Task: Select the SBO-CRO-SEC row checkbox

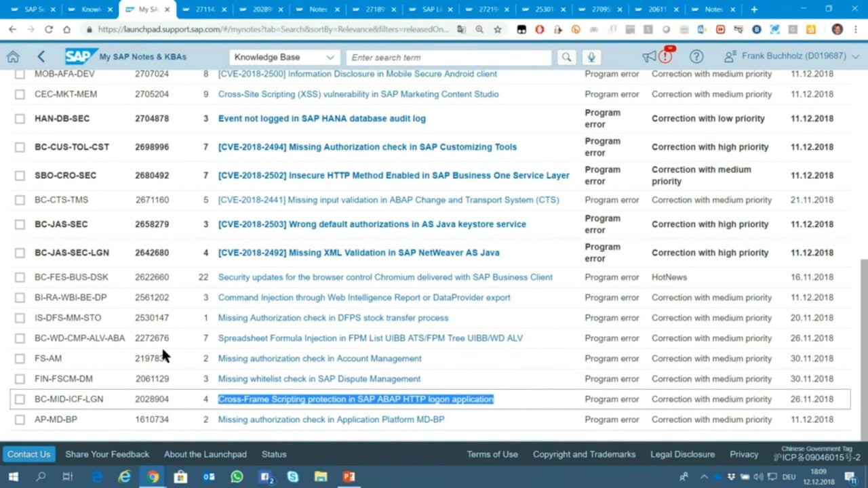Action: tap(20, 176)
